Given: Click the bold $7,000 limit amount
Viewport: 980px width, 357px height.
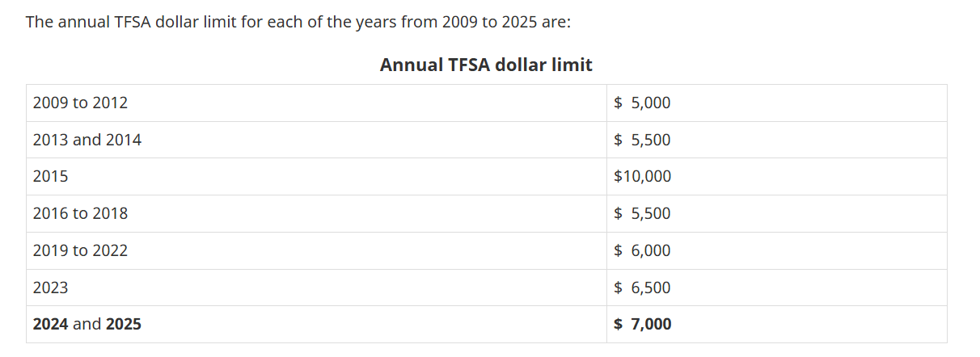Looking at the screenshot, I should (x=642, y=325).
